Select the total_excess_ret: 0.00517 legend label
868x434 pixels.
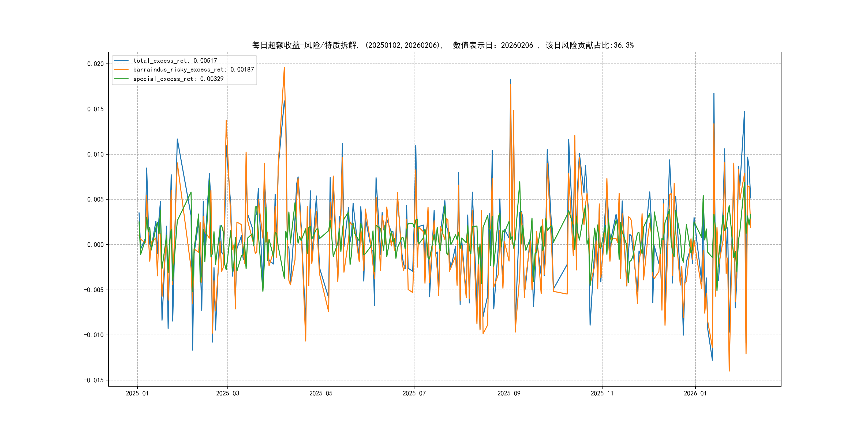click(x=175, y=61)
